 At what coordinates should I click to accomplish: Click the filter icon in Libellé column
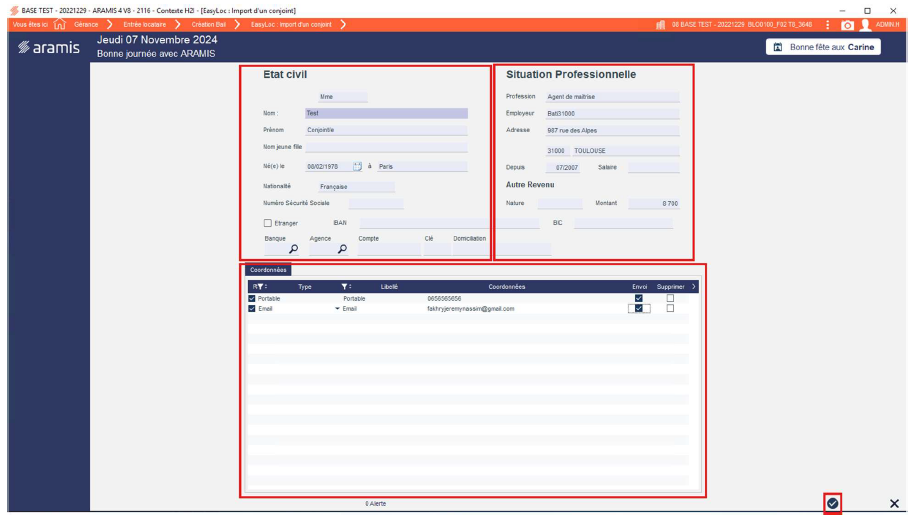coord(345,287)
